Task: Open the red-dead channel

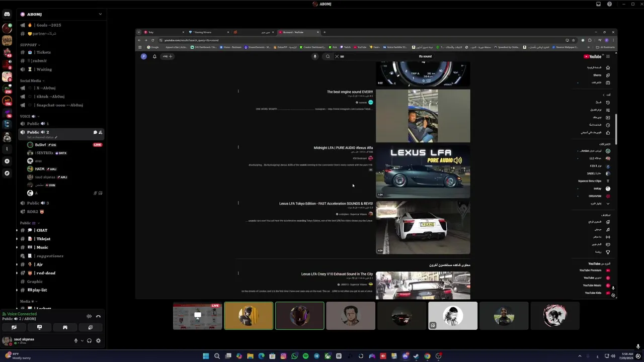Action: [x=60, y=273]
